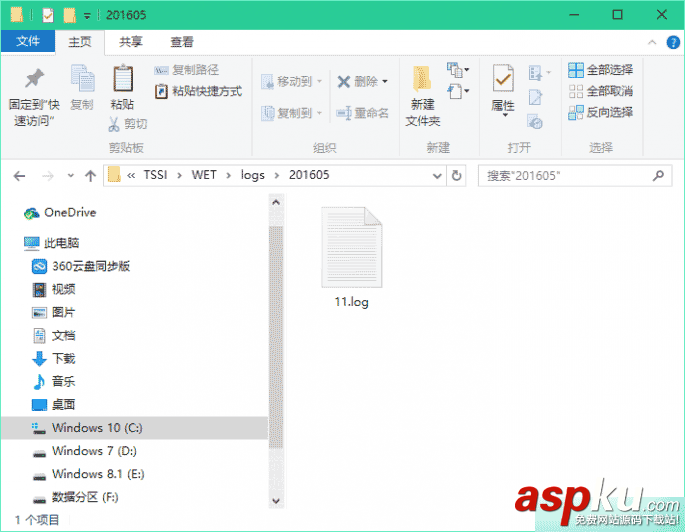Go back with the left arrow
The height and width of the screenshot is (532, 685).
click(19, 176)
